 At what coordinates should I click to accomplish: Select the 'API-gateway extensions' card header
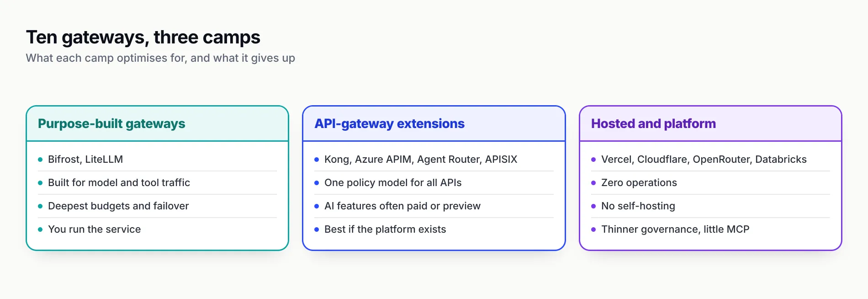click(x=434, y=123)
